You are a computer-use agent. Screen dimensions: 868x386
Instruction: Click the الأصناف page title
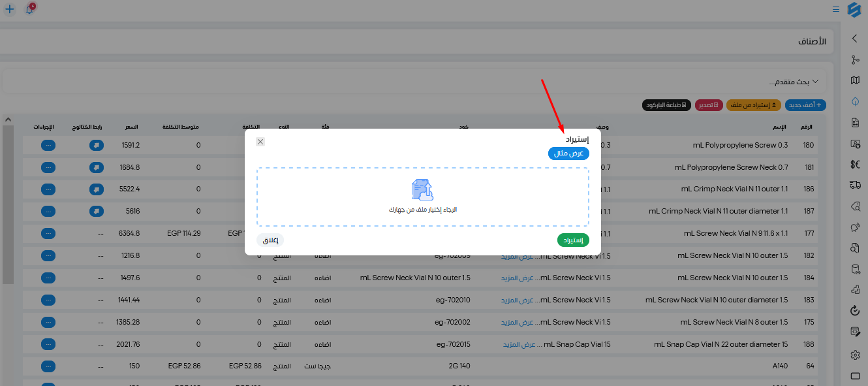812,41
